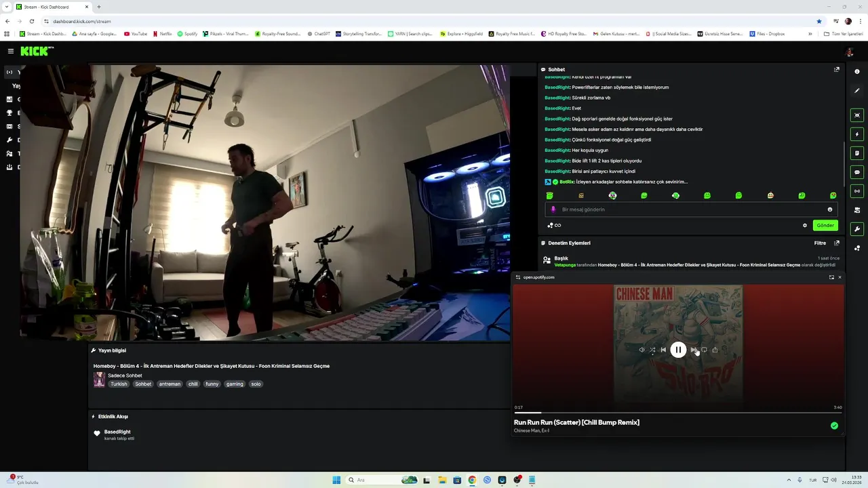Screen dimensions: 868x488
Task: Click the Spotify green saved checkmark
Action: tap(834, 426)
